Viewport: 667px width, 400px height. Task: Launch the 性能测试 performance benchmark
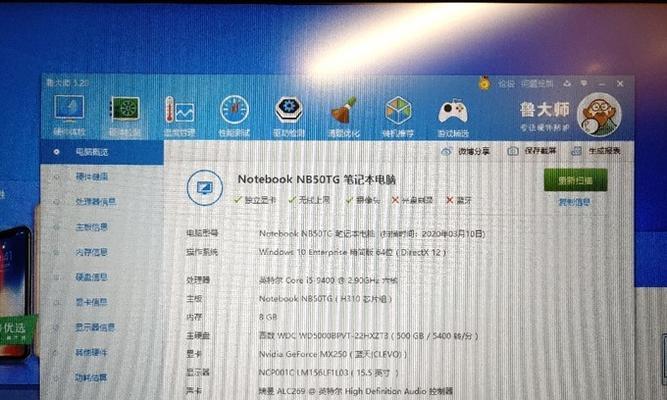[x=234, y=115]
